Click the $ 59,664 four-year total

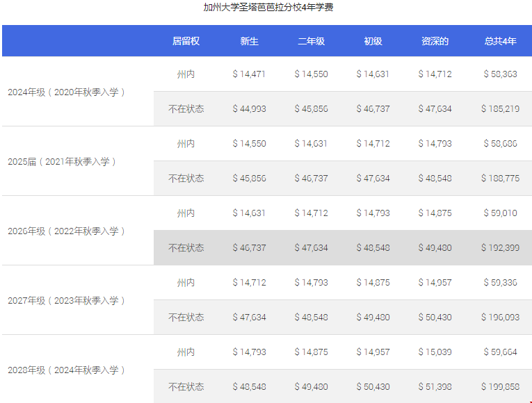tap(501, 352)
